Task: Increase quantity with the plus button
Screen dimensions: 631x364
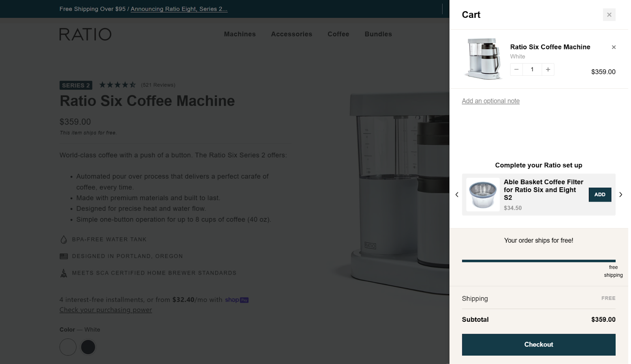Action: [x=548, y=69]
